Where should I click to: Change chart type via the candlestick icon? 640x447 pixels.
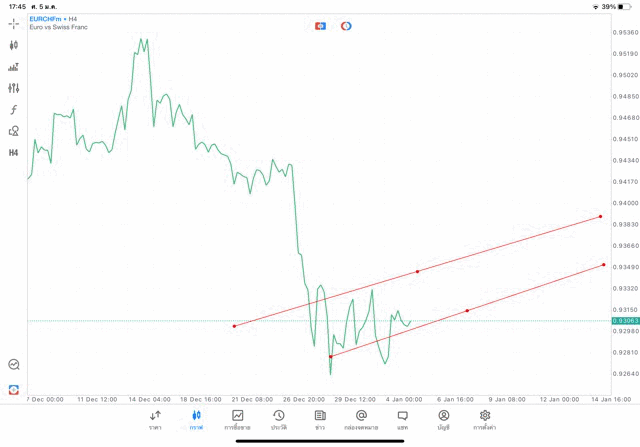pos(14,45)
